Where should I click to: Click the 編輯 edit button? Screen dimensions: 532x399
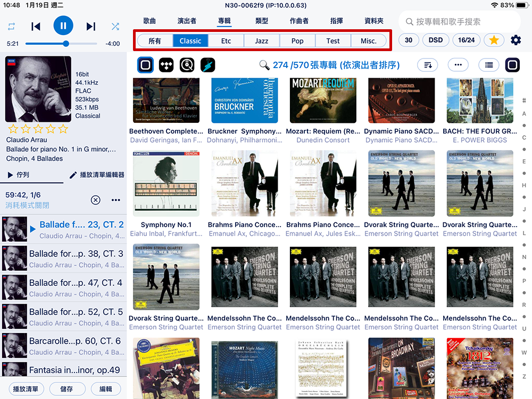point(105,389)
